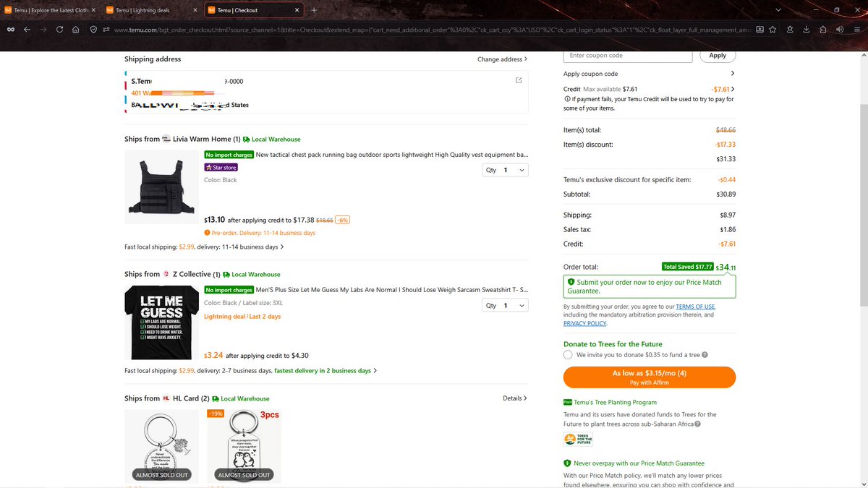Expand Change address option
Screen dimensions: 868x488
pyautogui.click(x=502, y=59)
